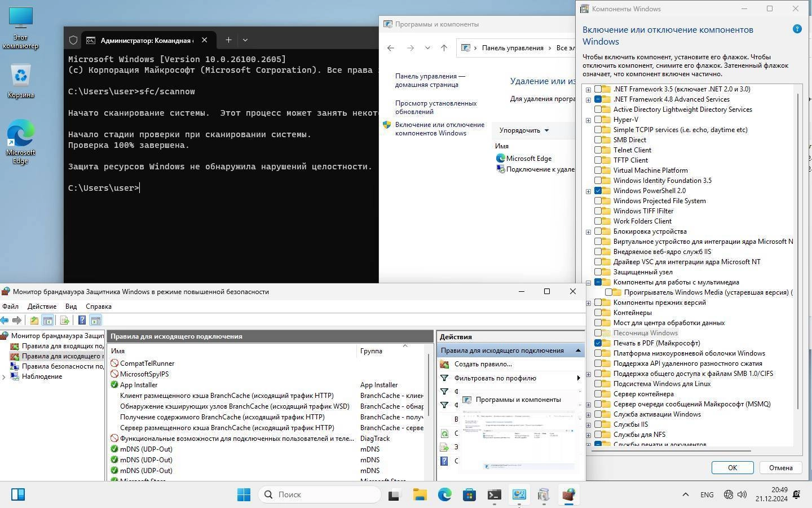Open the Вид menu

coord(71,306)
